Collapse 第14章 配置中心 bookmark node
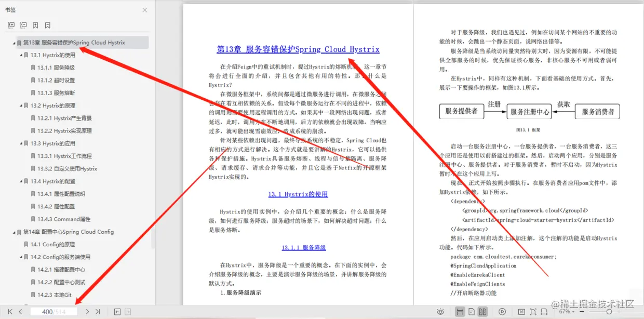 tap(15, 232)
